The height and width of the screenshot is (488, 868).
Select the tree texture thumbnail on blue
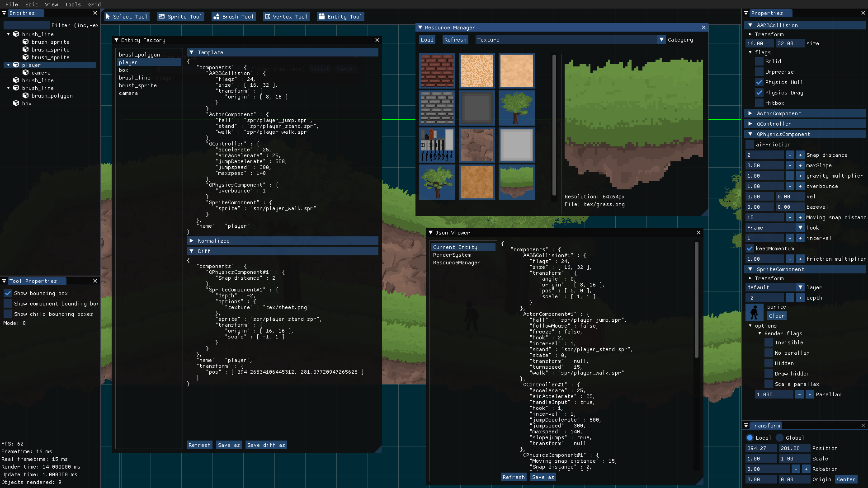click(x=516, y=108)
